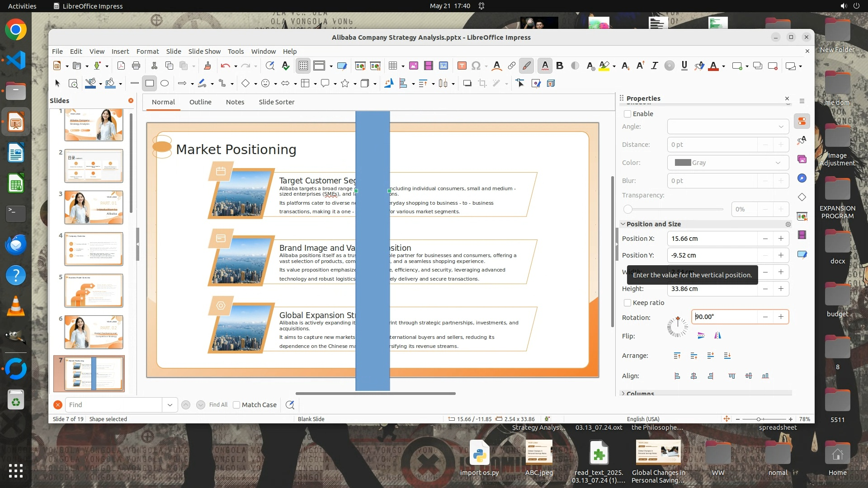Switch to the Slide Sorter tab
The width and height of the screenshot is (868, 488).
(x=276, y=102)
